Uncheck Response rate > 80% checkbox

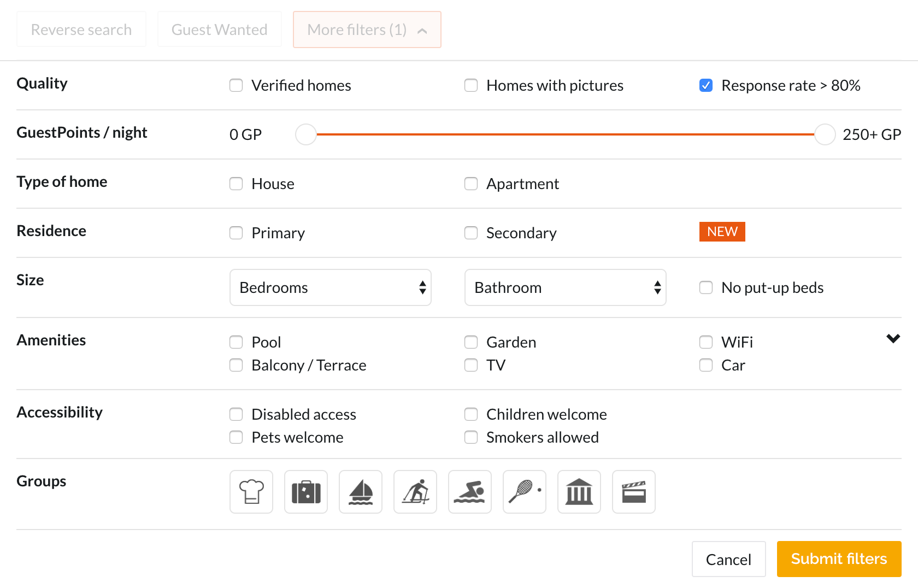706,86
